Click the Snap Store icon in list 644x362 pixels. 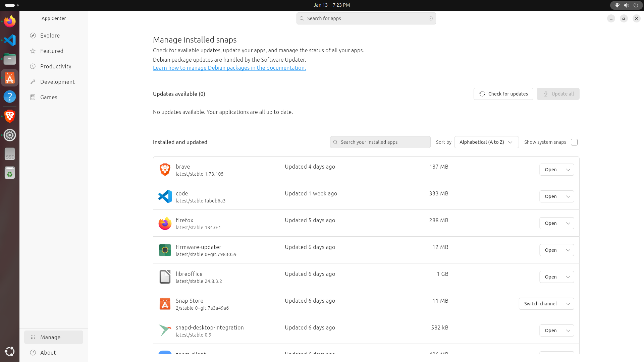(x=165, y=304)
